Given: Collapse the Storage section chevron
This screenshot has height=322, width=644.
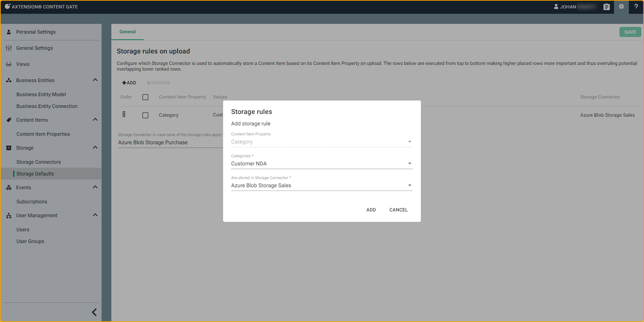Looking at the screenshot, I should coord(95,147).
